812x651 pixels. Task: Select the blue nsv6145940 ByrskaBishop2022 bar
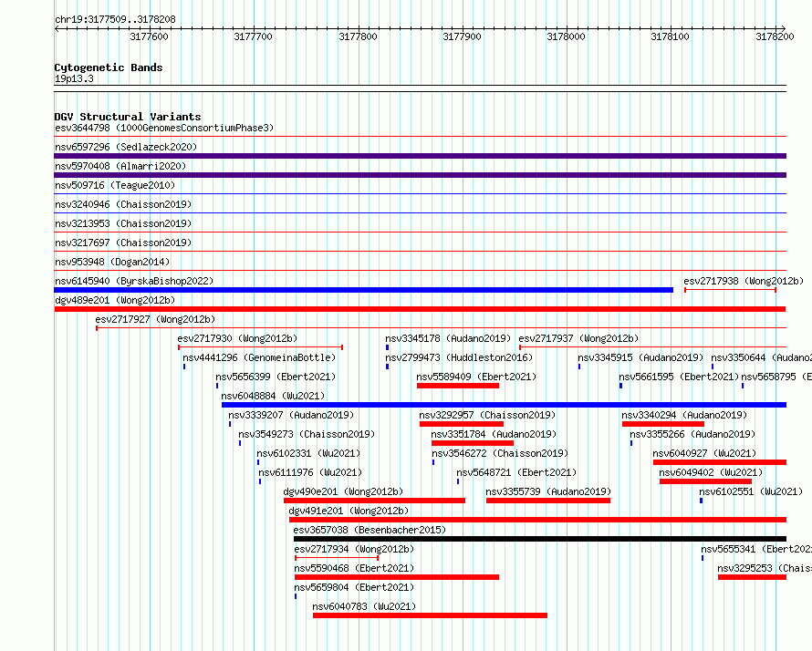[363, 290]
